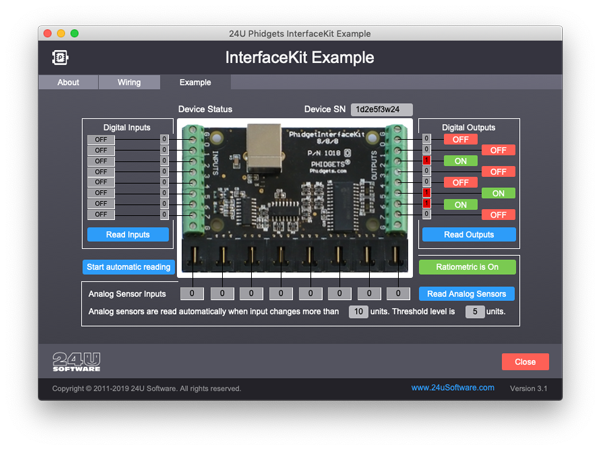600x450 pixels.
Task: Toggle digital output 7 OFF button
Action: point(498,215)
